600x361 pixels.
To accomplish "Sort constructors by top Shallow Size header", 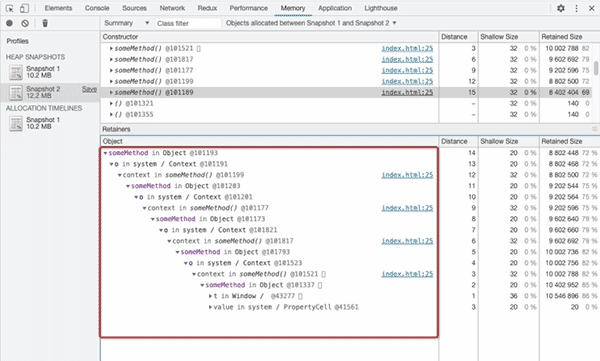I will pos(509,37).
